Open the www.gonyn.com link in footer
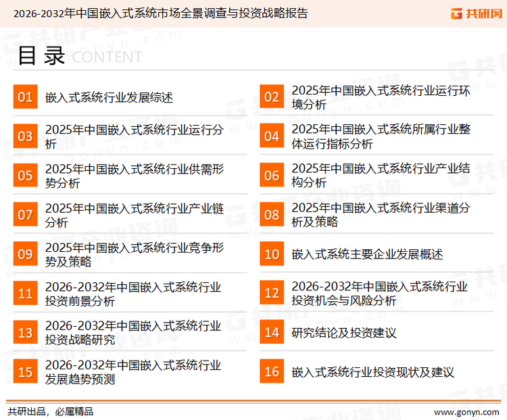Viewport: 507px width, 420px height. pyautogui.click(x=466, y=413)
